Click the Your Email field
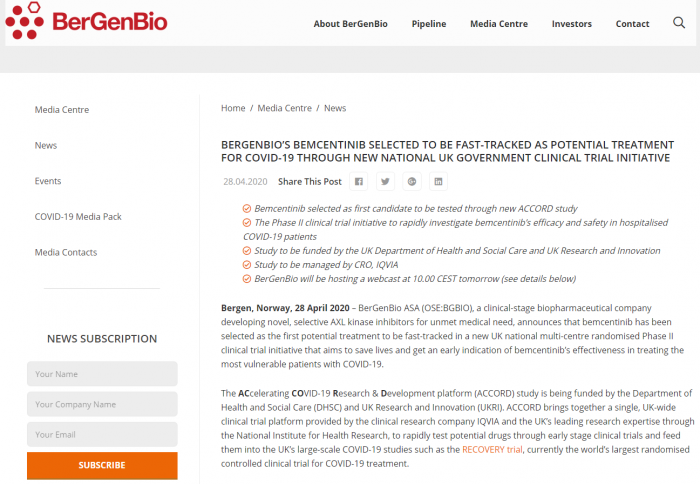 tap(102, 434)
